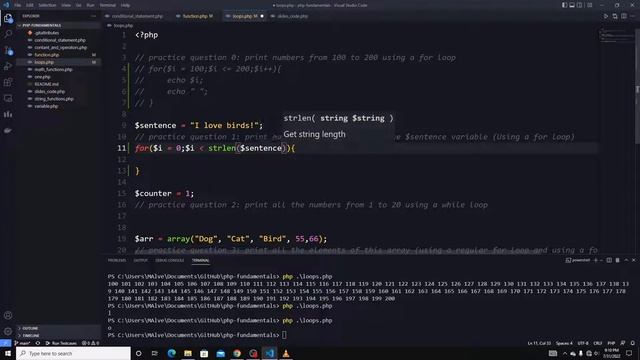Click PHP language mode in status bar

(611, 343)
